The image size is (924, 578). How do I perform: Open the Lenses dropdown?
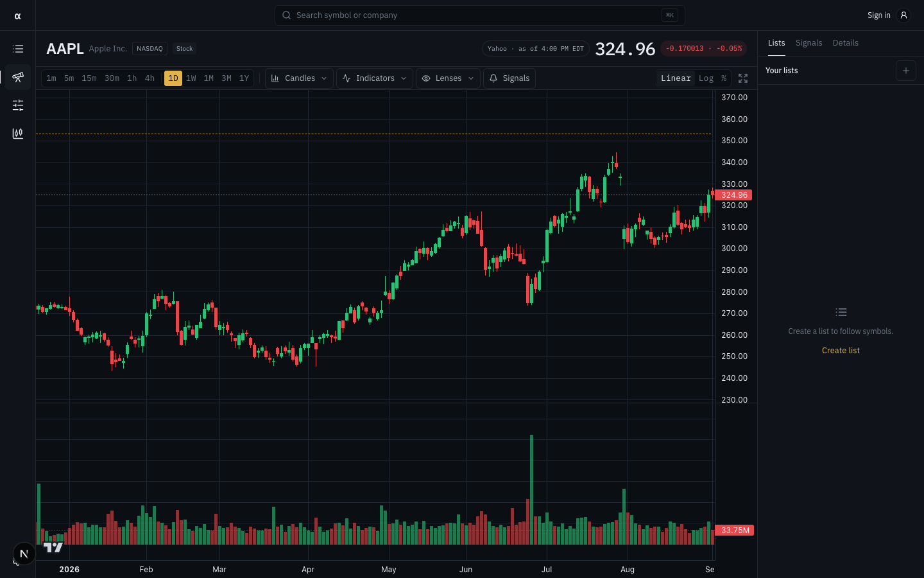coord(448,78)
